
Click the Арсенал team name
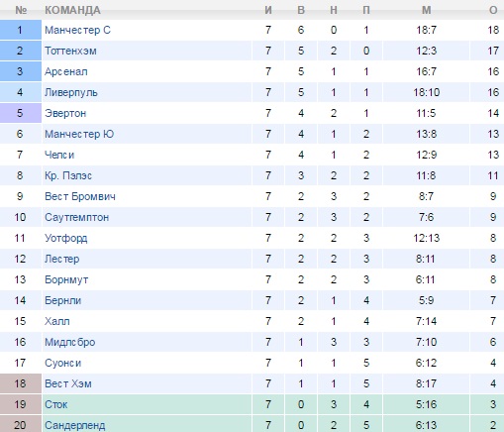[x=66, y=71]
